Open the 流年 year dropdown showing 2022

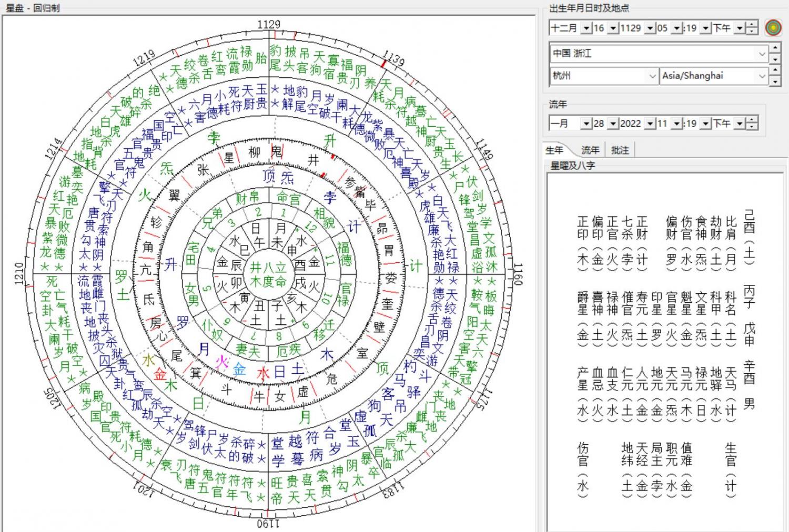(x=650, y=124)
